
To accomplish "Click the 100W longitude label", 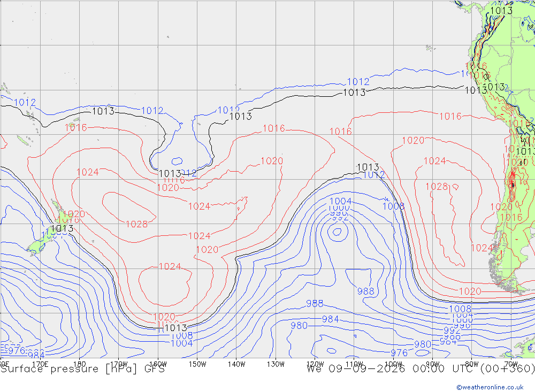I will tap(393, 364).
